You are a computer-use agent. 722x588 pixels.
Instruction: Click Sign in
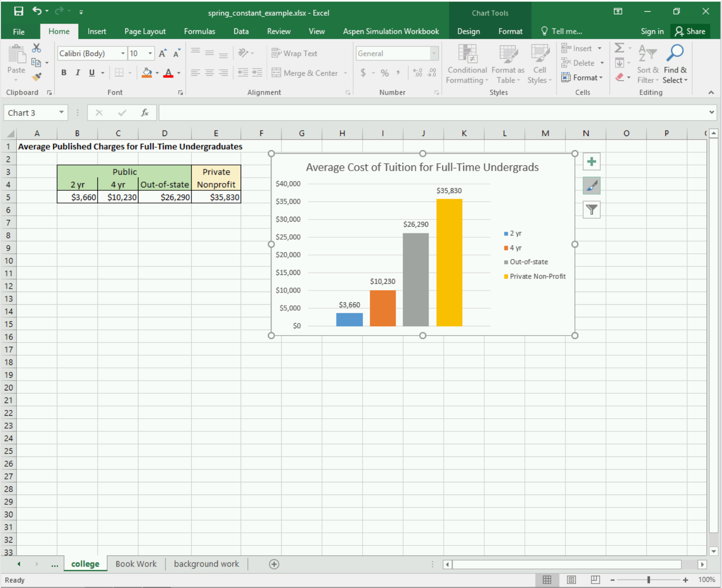[x=652, y=31]
